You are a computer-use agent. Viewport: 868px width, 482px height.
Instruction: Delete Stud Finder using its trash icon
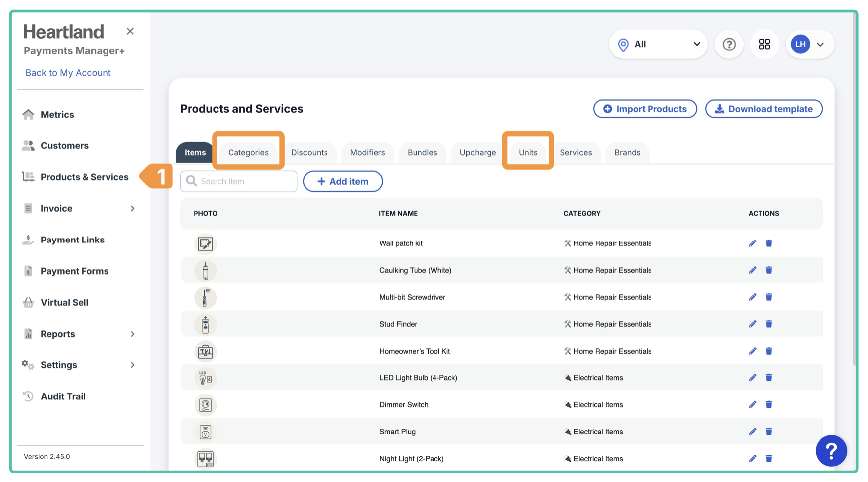coord(769,324)
